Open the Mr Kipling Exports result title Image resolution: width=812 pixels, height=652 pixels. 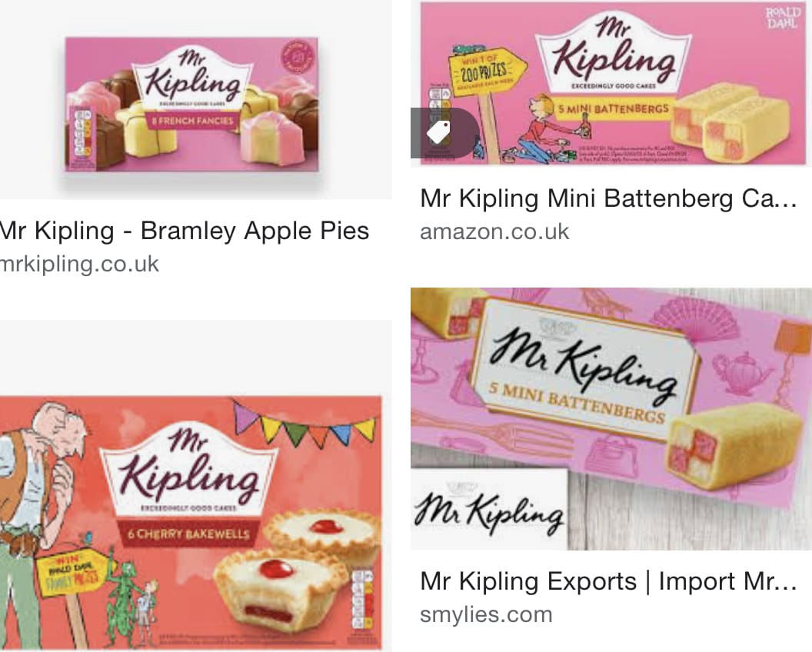point(608,581)
